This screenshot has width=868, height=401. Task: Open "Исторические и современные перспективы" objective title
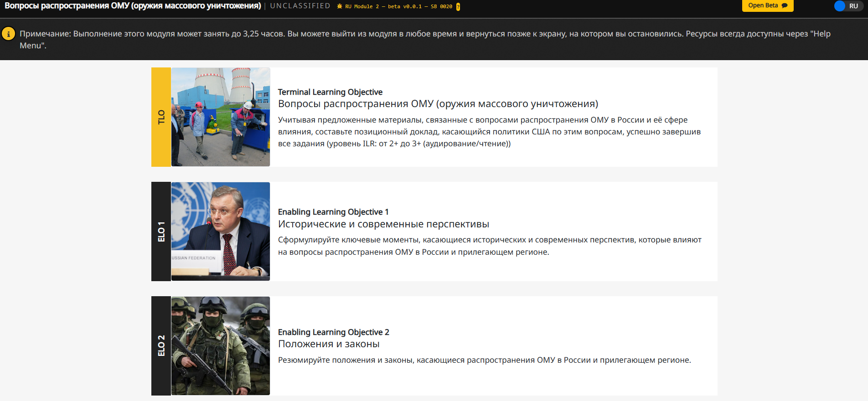(x=383, y=224)
